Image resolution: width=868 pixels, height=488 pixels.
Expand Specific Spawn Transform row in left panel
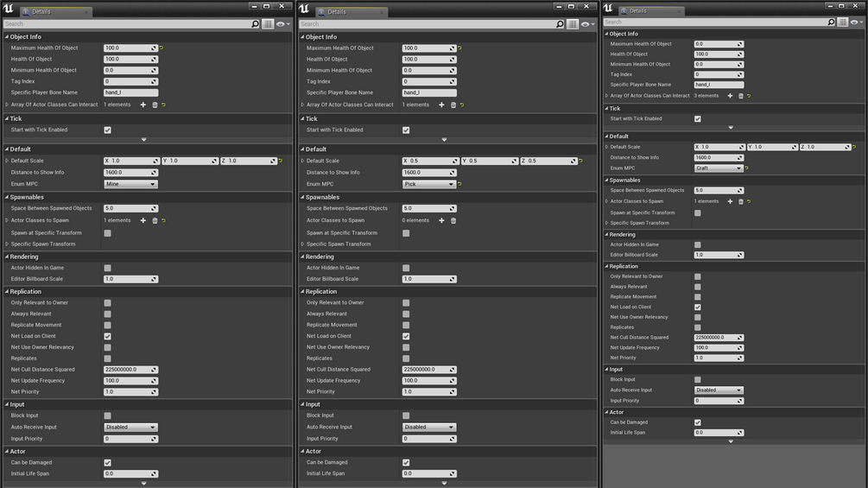(x=7, y=244)
